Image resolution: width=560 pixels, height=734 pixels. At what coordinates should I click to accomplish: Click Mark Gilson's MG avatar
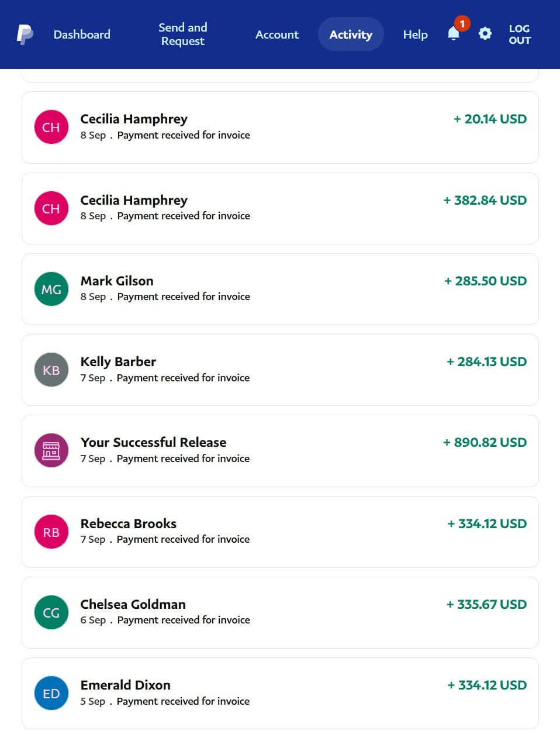coord(51,289)
